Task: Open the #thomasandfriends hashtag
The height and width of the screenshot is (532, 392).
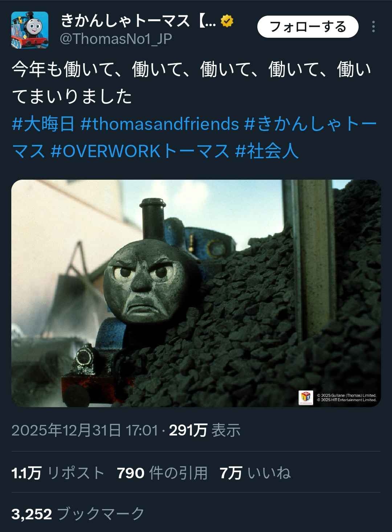Action: 160,124
